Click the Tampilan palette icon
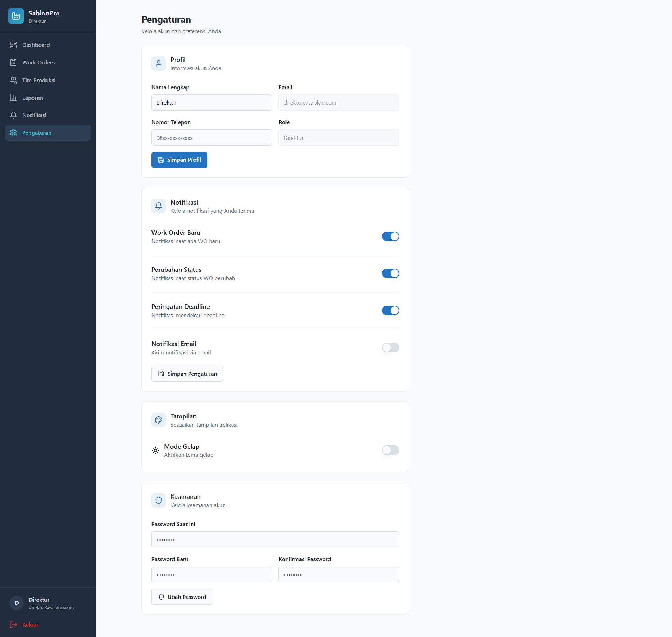This screenshot has height=637, width=672. 158,420
